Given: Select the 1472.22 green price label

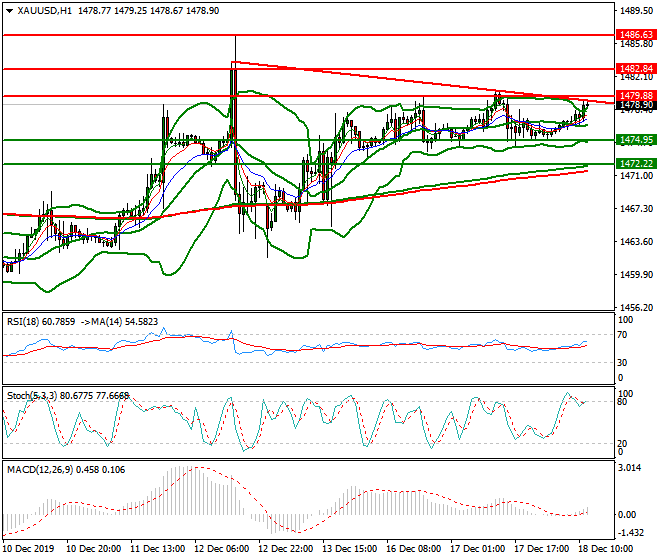Looking at the screenshot, I should pyautogui.click(x=636, y=163).
